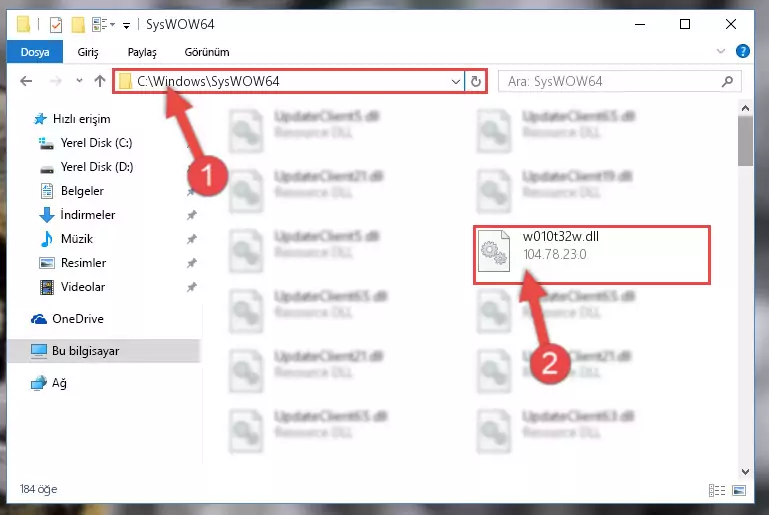Screen dimensions: 769x515
Task: Expand the ribbon with the chevron
Action: (720, 51)
